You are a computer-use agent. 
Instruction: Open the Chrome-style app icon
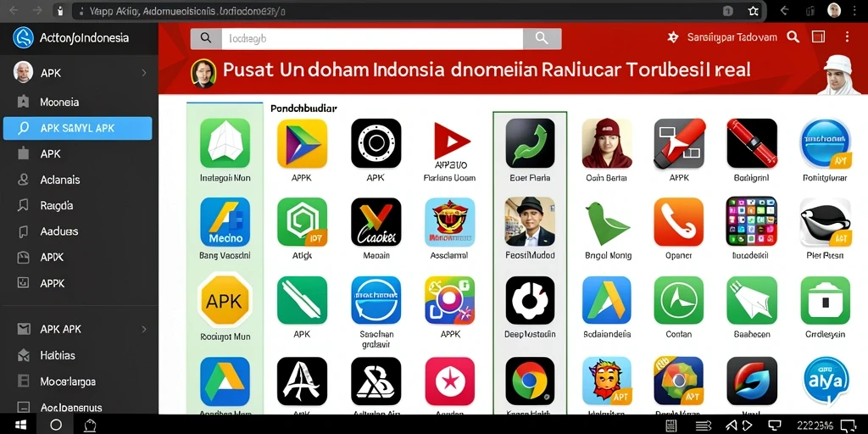[x=530, y=381]
